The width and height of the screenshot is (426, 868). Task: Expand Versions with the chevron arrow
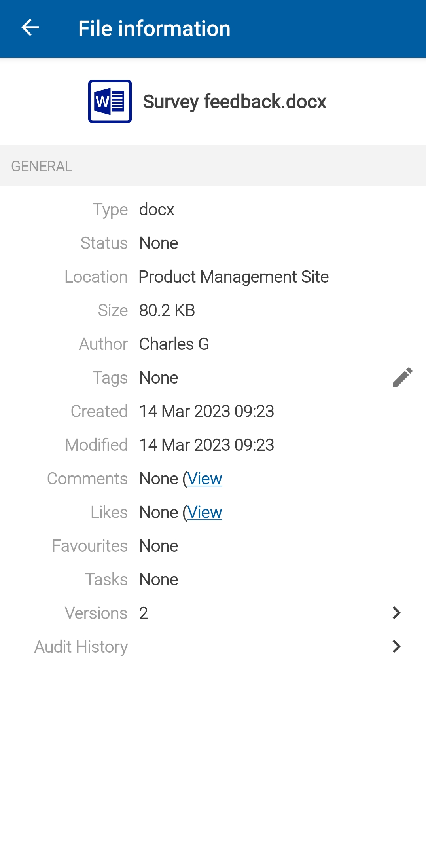coord(396,613)
